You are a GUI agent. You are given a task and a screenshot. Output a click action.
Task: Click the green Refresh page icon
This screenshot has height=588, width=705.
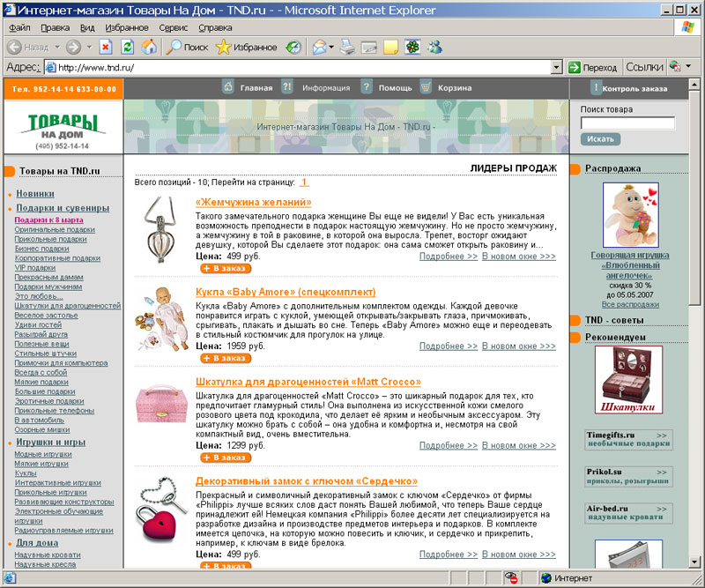pos(128,47)
